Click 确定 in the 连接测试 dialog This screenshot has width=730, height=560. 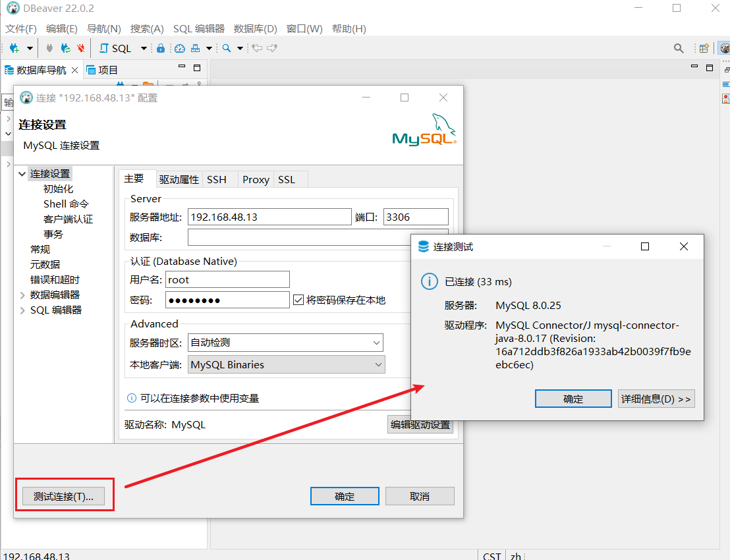pyautogui.click(x=573, y=399)
